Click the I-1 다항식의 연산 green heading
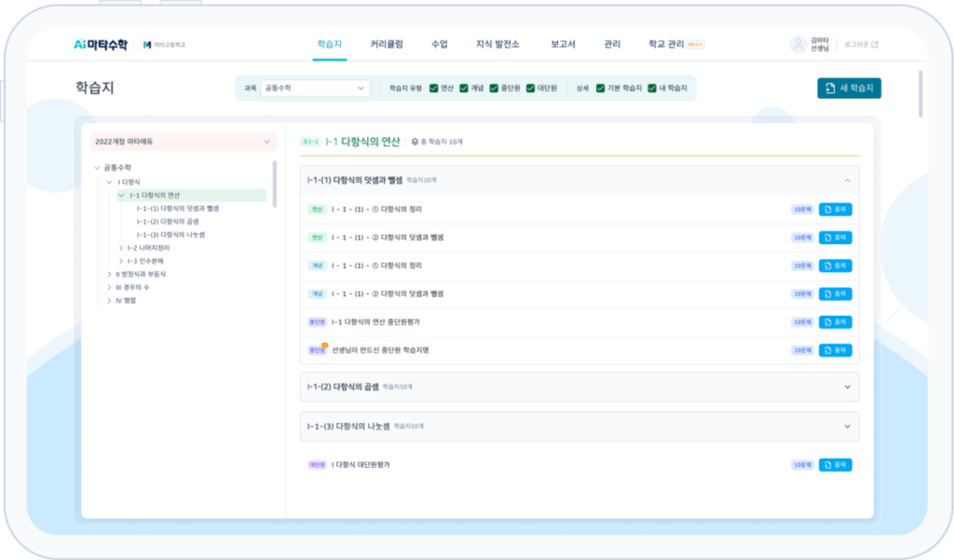Image resolution: width=954 pixels, height=560 pixels. point(362,142)
